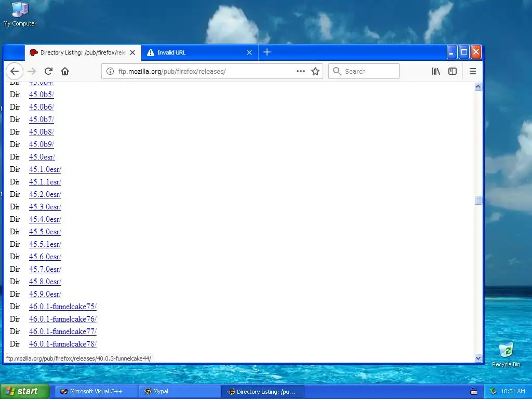The width and height of the screenshot is (532, 399).
Task: Open the 45.0b9/ directory link
Action: click(x=42, y=144)
